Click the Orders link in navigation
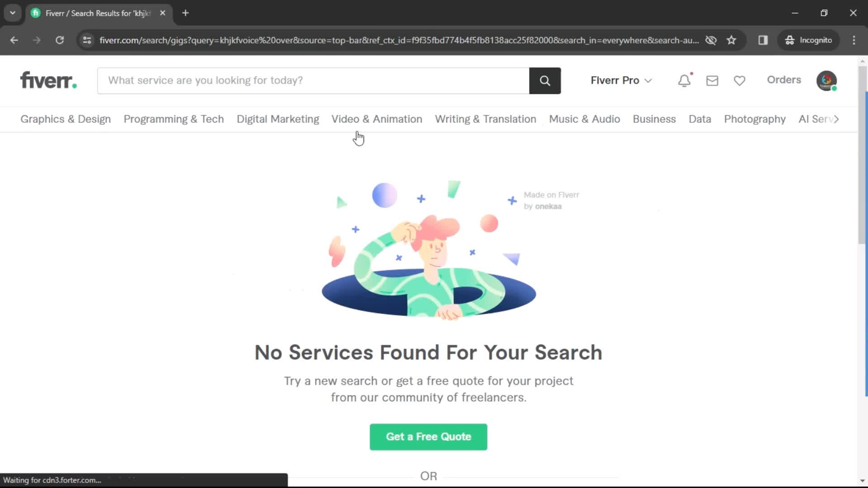Viewport: 868px width, 488px height. pos(784,80)
